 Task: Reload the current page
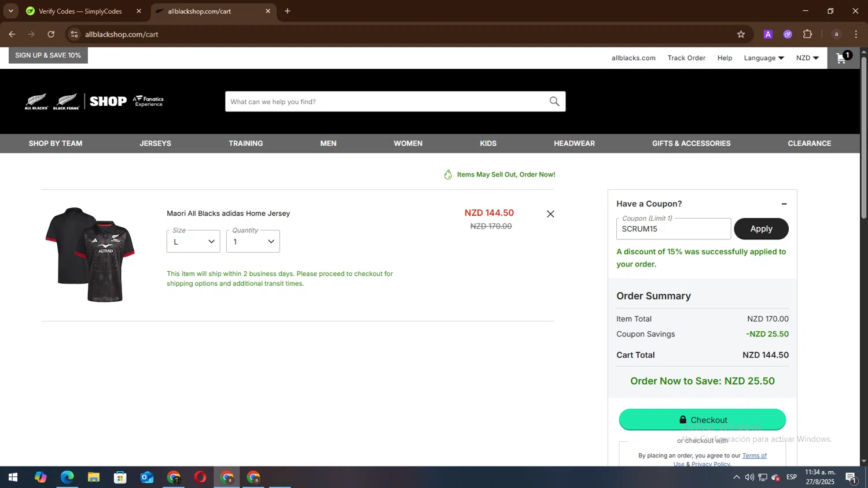pos(51,34)
